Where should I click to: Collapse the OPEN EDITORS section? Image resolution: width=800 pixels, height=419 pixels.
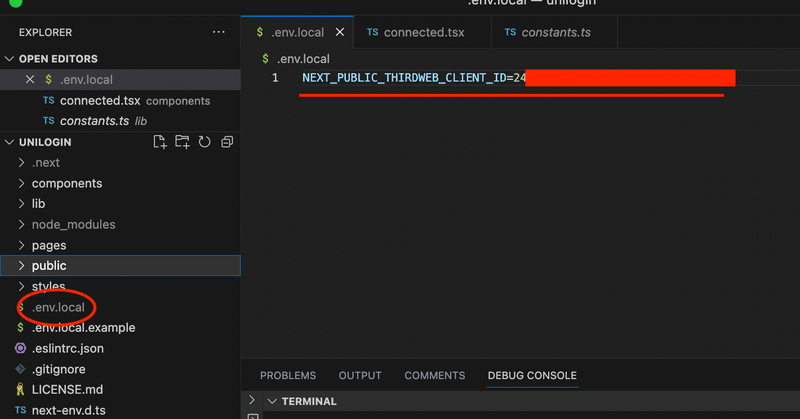point(9,59)
